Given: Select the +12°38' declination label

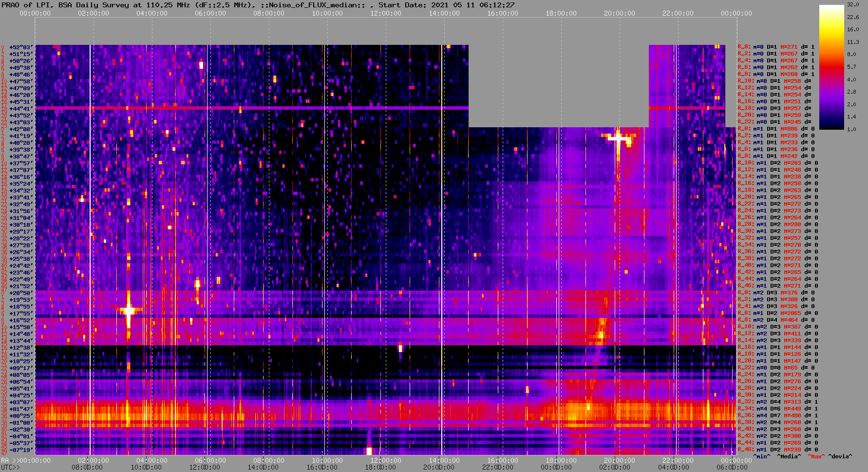Looking at the screenshot, I should click(x=21, y=348).
